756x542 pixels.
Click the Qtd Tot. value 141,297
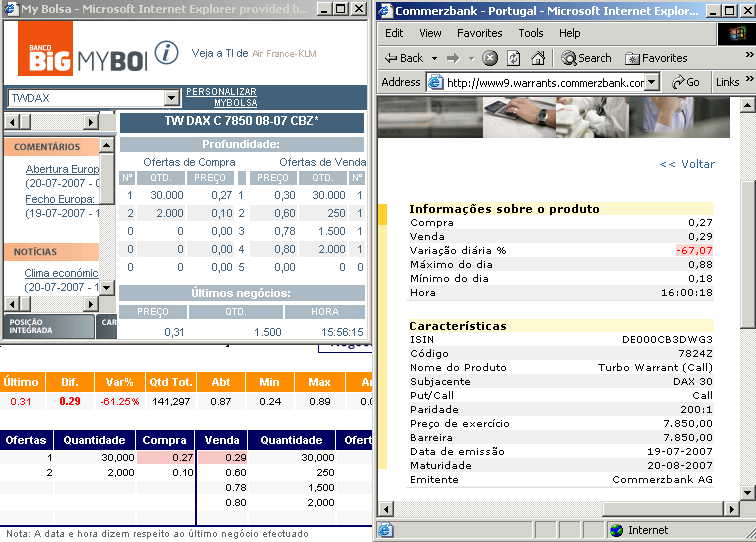point(171,402)
